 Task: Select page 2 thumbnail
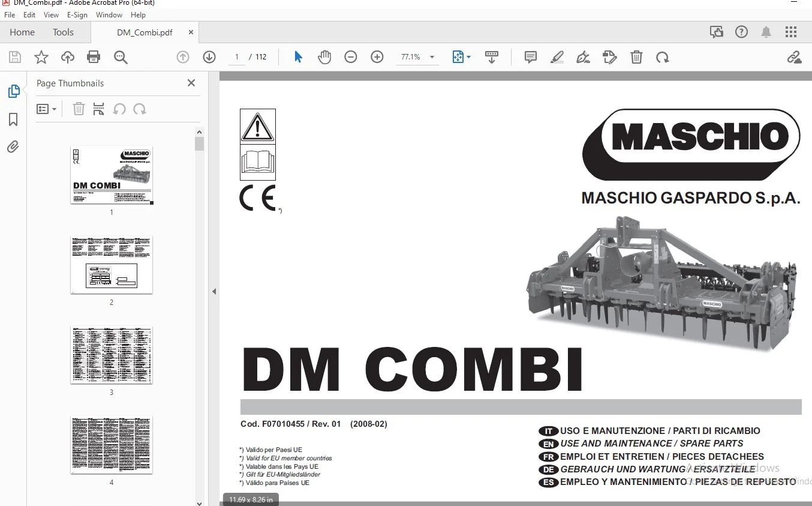click(112, 265)
